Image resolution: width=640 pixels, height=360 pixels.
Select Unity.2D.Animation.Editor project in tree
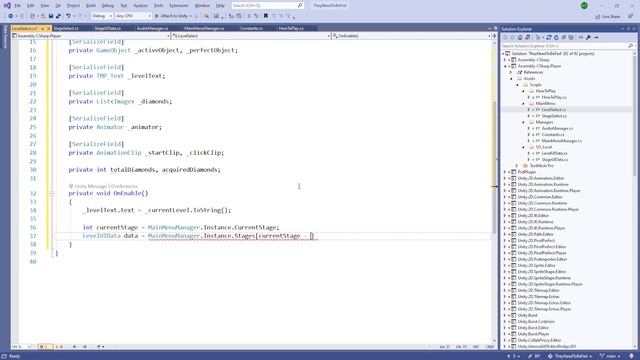[541, 178]
